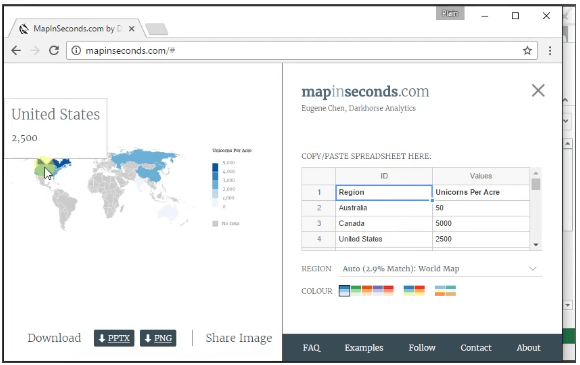
Task: Select the '50' value cell
Action: point(481,208)
